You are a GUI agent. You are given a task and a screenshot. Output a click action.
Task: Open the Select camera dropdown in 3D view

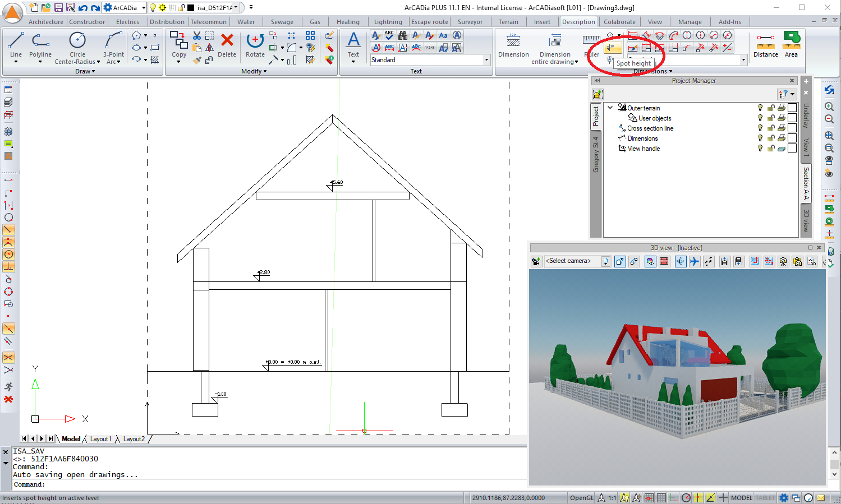[x=605, y=261]
